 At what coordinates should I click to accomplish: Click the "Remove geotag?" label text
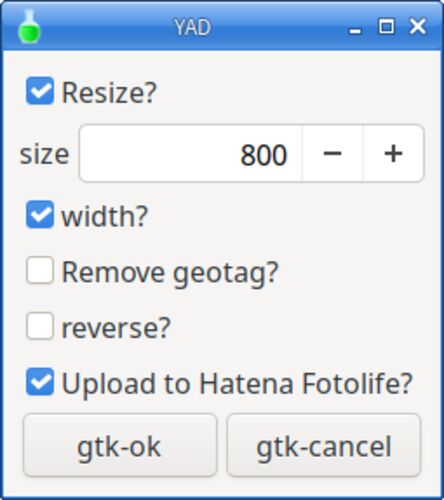pyautogui.click(x=170, y=273)
